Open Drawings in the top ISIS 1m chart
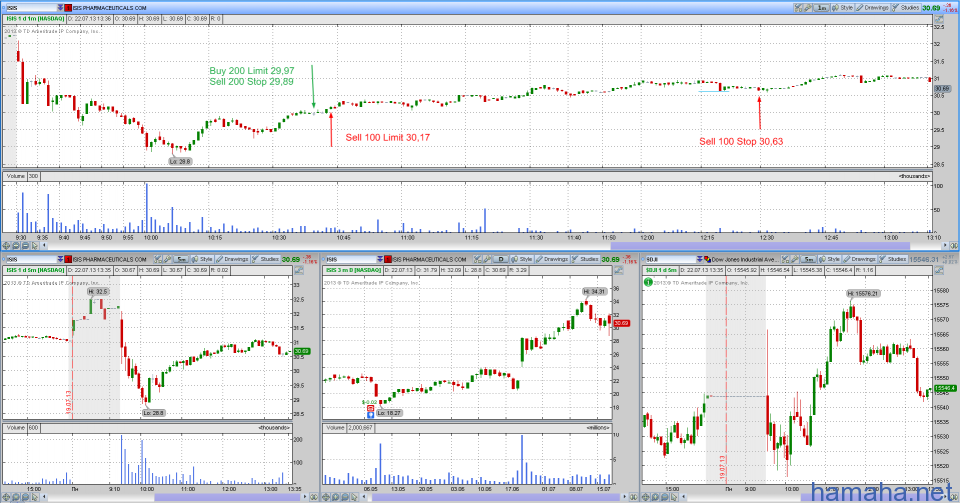The image size is (960, 503). (872, 7)
